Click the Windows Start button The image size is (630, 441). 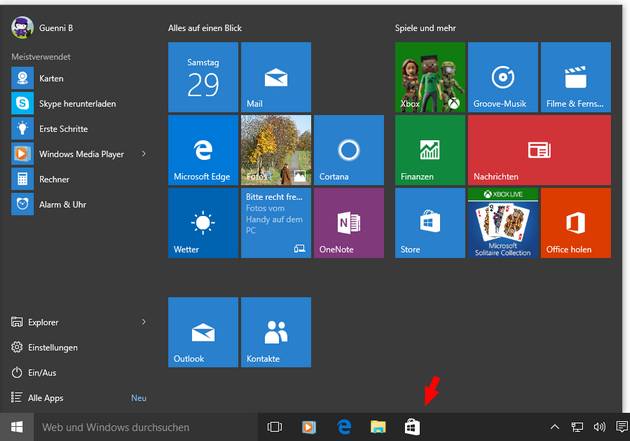click(17, 427)
